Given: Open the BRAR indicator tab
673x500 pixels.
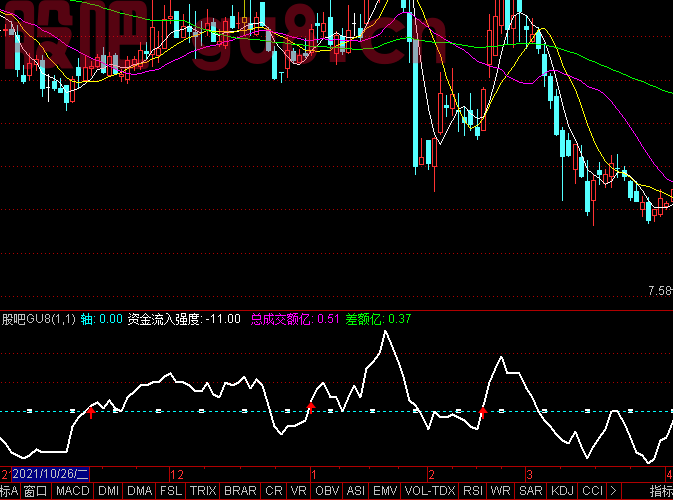Looking at the screenshot, I should pos(240,491).
